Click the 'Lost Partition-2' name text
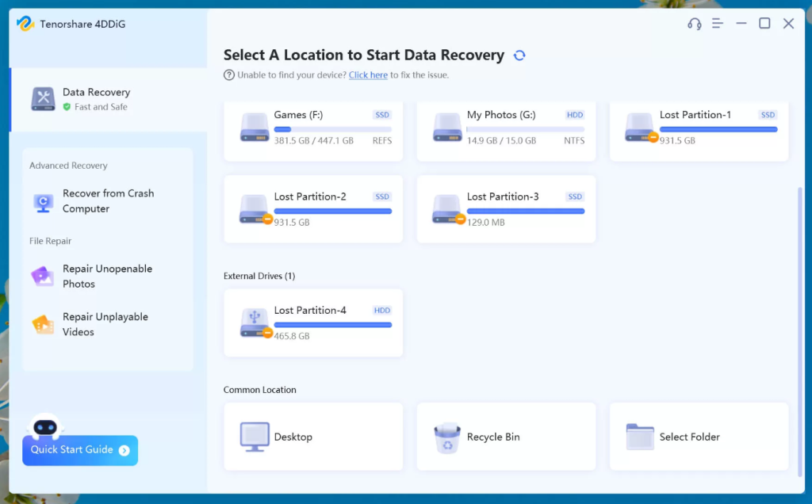Image resolution: width=812 pixels, height=504 pixels. click(310, 197)
